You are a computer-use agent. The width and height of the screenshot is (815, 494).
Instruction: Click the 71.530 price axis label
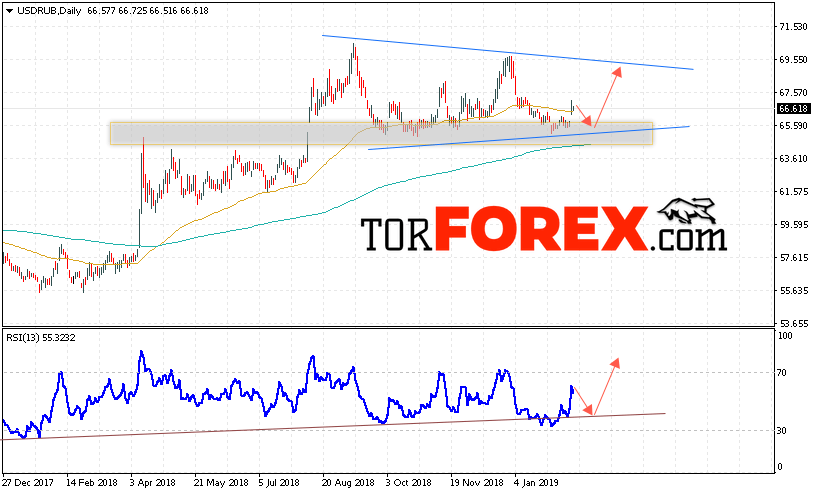coord(793,27)
